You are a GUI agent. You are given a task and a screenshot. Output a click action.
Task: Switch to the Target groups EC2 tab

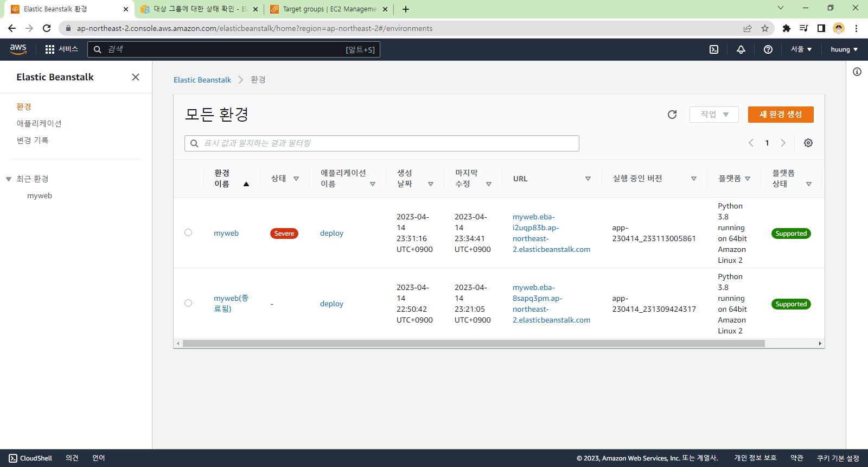coord(329,9)
